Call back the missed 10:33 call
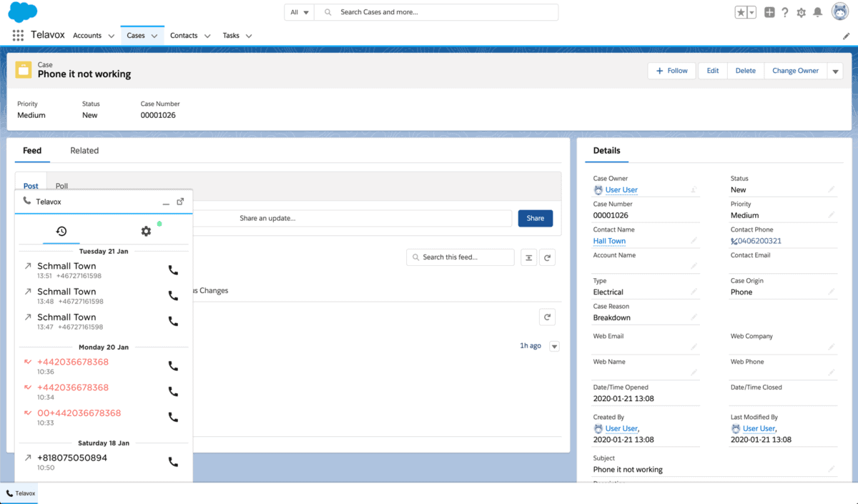The height and width of the screenshot is (504, 858). (173, 417)
